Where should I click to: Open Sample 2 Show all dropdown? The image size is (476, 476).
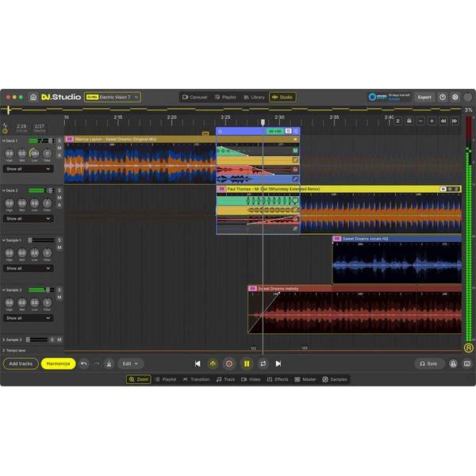(29, 318)
